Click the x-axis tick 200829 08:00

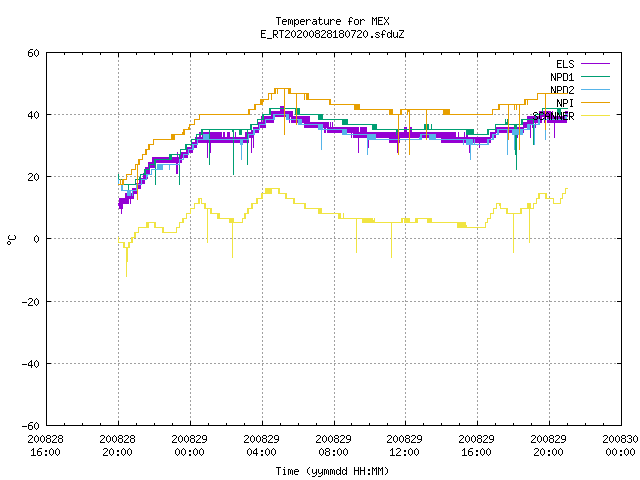pos(333,446)
